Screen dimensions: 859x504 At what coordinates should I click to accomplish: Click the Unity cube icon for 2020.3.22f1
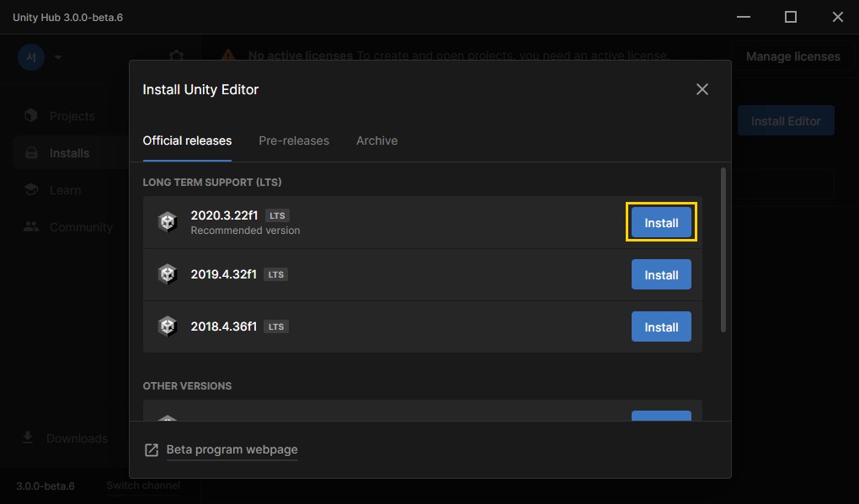(x=167, y=222)
